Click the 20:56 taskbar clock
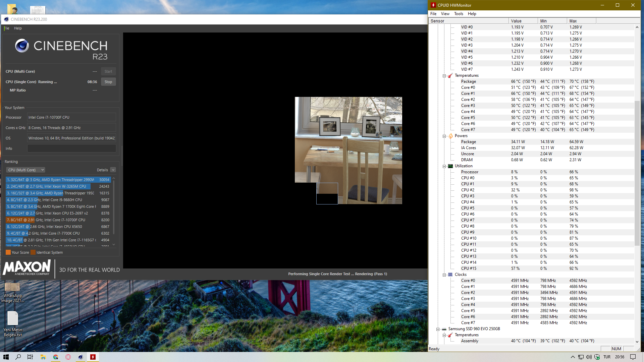Image resolution: width=644 pixels, height=362 pixels. [620, 357]
